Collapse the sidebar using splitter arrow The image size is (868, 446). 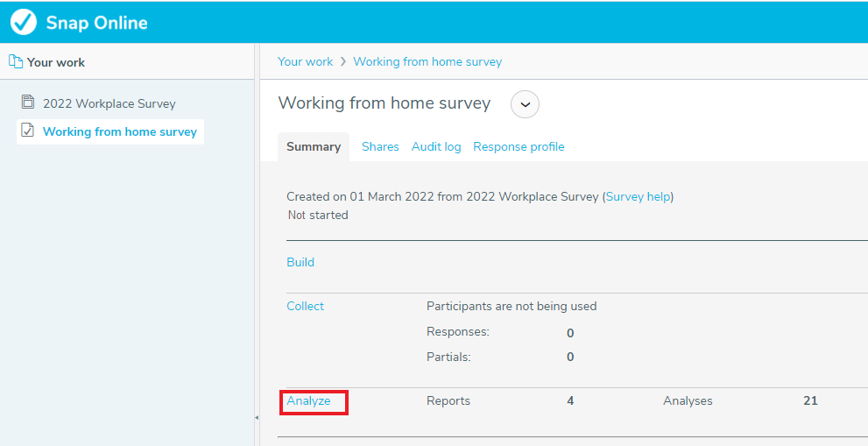257,418
